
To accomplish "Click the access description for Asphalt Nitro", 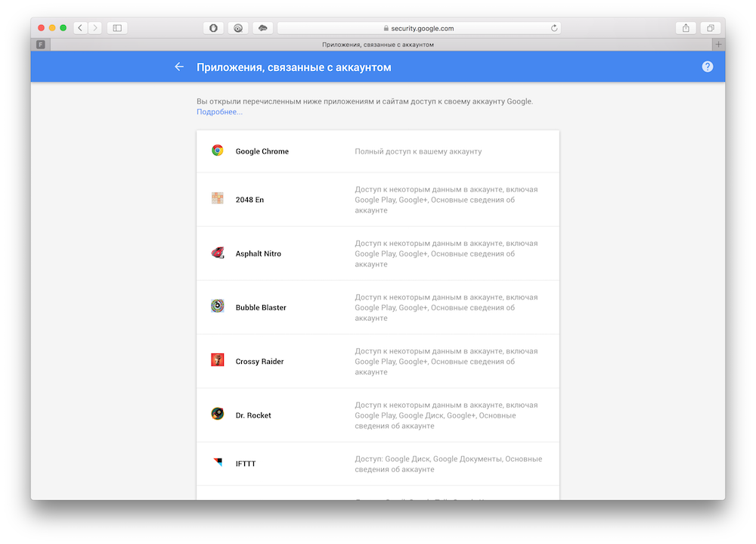I will click(446, 254).
